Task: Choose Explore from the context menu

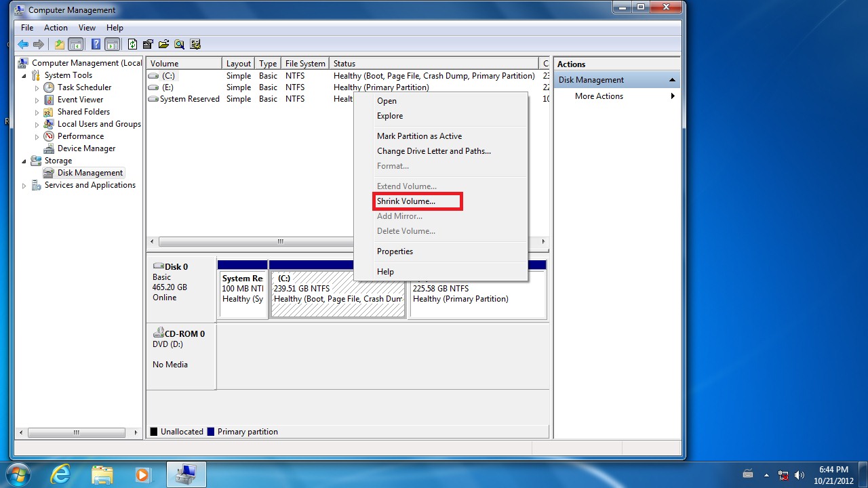Action: tap(441, 116)
